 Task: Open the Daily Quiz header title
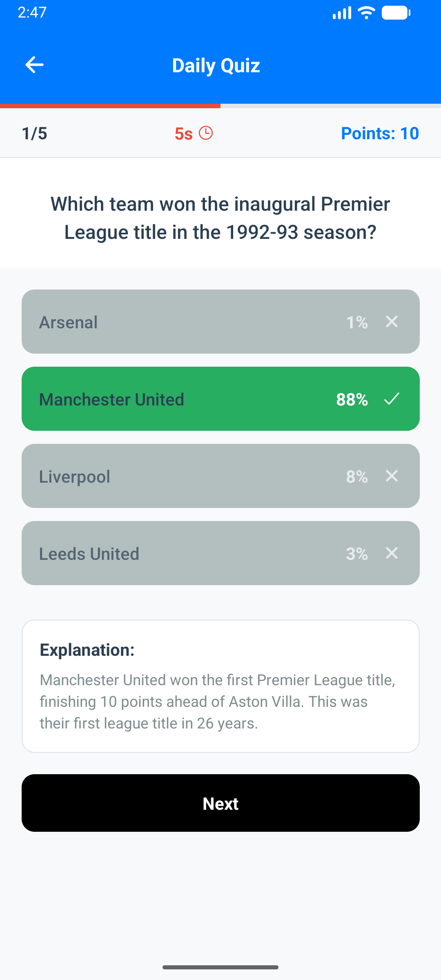coord(216,65)
